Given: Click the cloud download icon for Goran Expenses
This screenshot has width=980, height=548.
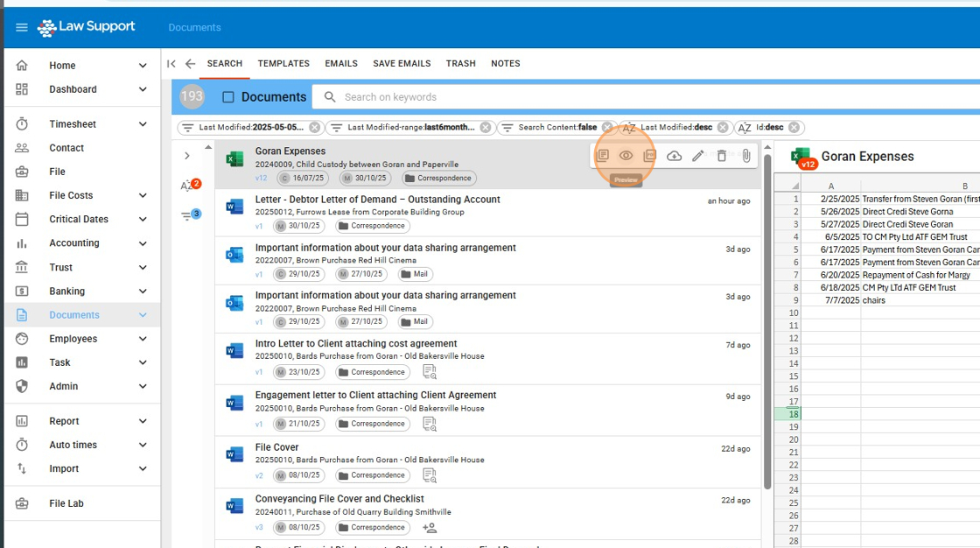Looking at the screenshot, I should point(674,156).
